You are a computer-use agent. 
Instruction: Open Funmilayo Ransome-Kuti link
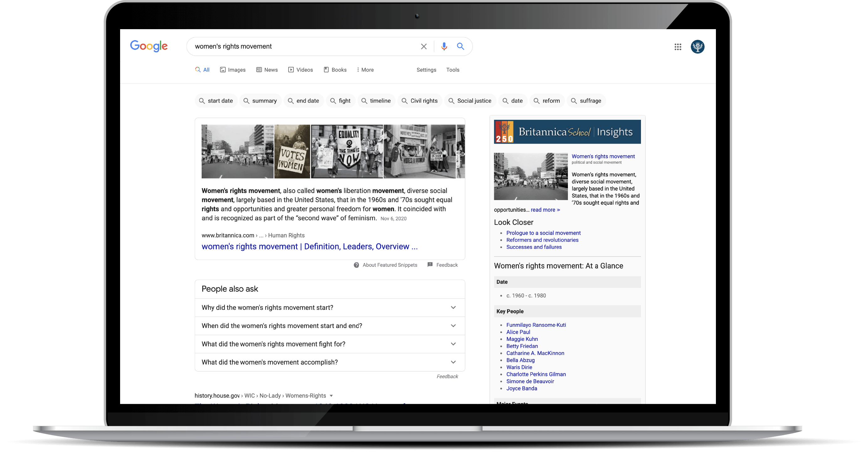(x=536, y=325)
